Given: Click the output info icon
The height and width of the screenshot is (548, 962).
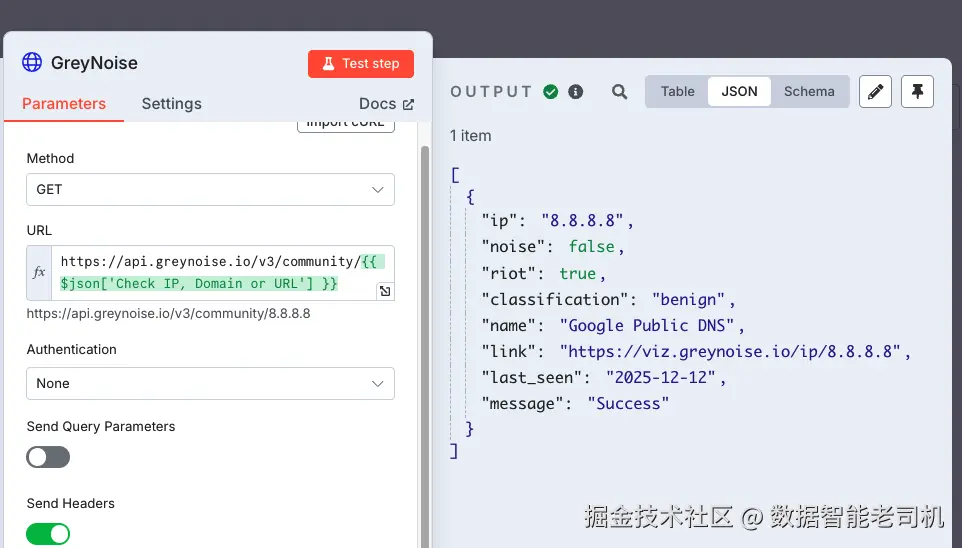Looking at the screenshot, I should 575,92.
